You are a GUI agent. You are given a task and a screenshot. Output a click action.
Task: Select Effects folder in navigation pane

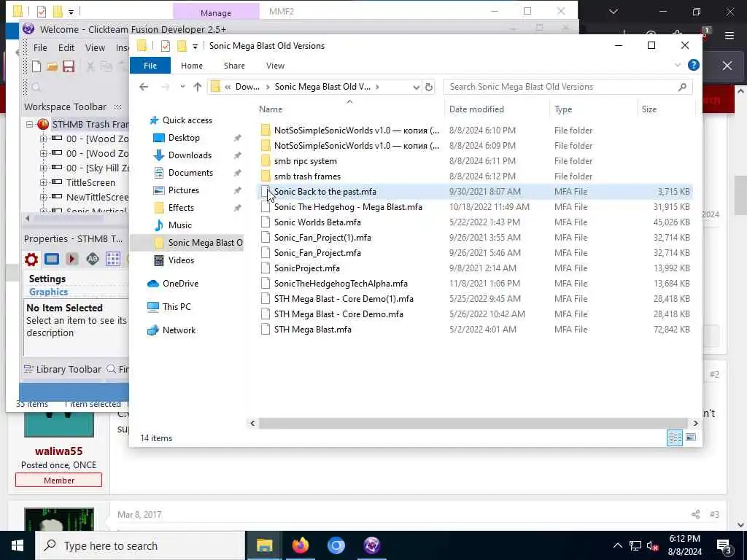click(181, 208)
